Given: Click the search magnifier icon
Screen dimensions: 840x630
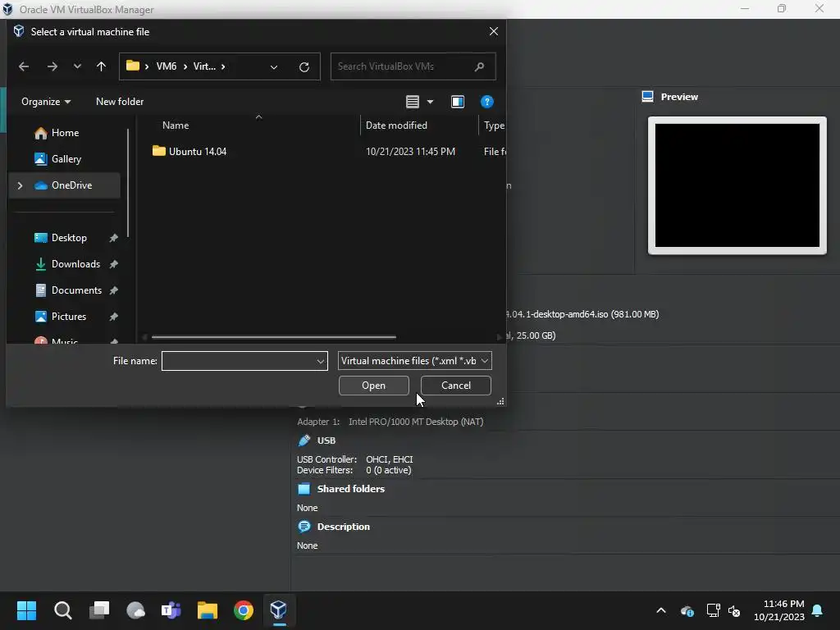Looking at the screenshot, I should (x=479, y=66).
